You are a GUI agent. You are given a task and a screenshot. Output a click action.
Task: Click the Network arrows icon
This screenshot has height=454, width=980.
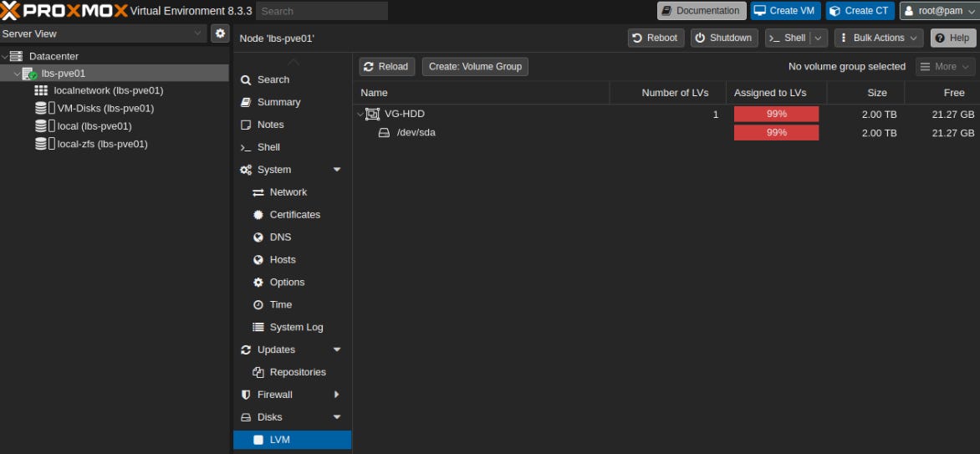point(258,192)
